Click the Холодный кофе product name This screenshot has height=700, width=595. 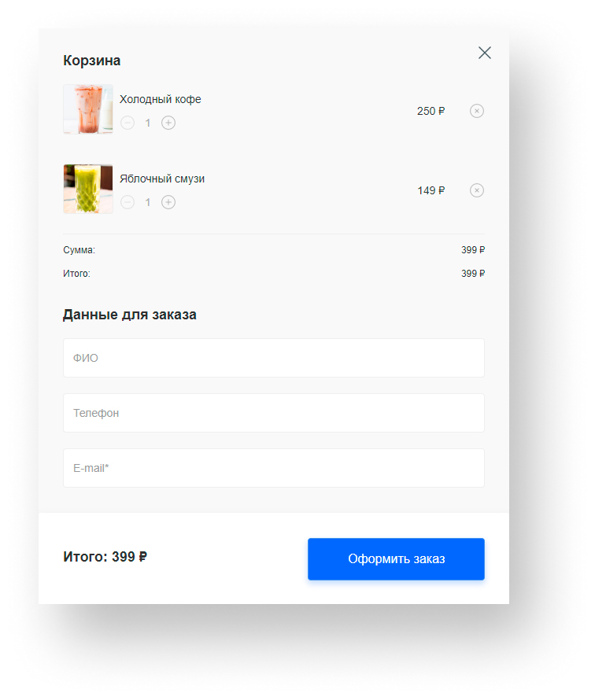pyautogui.click(x=160, y=99)
